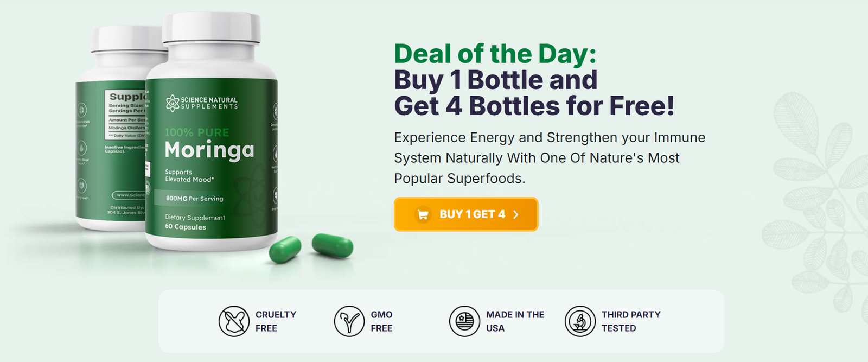Click the MADE IN THE USA label
The width and height of the screenshot is (868, 362).
pyautogui.click(x=515, y=321)
